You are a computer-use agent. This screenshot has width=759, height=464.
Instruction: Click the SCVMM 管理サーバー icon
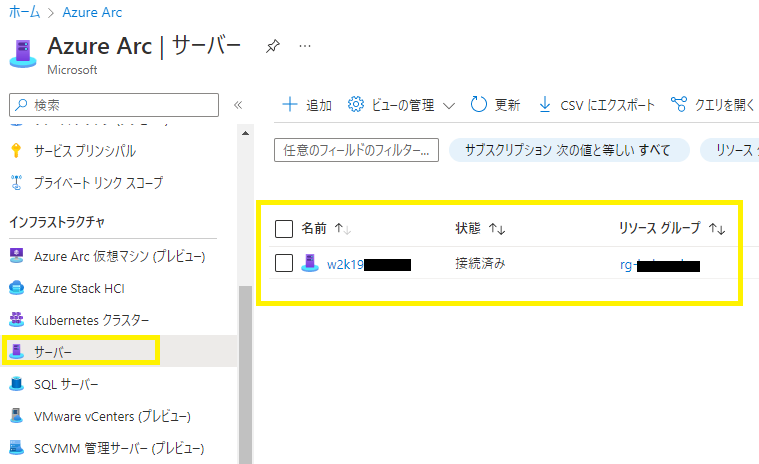click(x=16, y=448)
